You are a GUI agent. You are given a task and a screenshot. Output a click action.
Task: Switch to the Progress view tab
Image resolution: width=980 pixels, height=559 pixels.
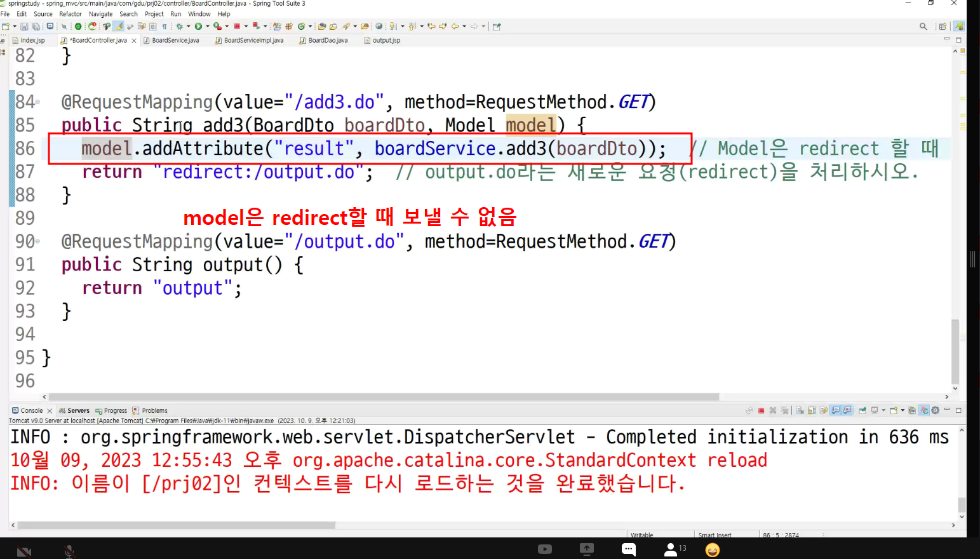111,410
